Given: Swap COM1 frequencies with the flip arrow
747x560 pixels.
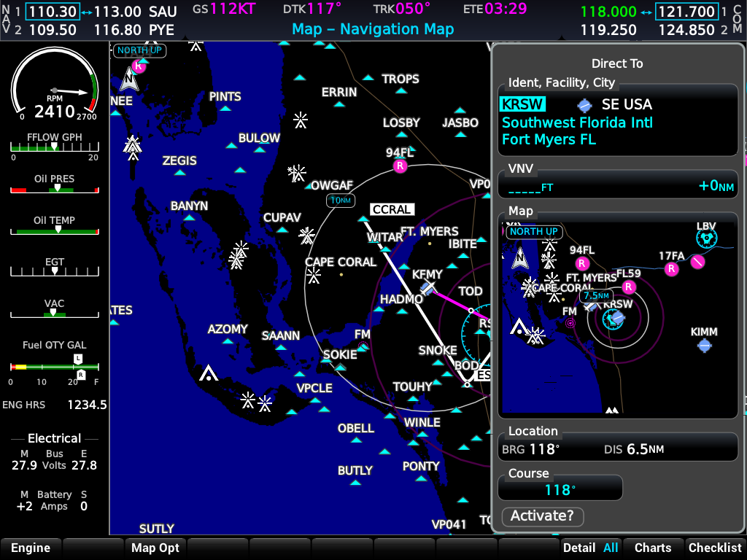Looking at the screenshot, I should [x=646, y=12].
